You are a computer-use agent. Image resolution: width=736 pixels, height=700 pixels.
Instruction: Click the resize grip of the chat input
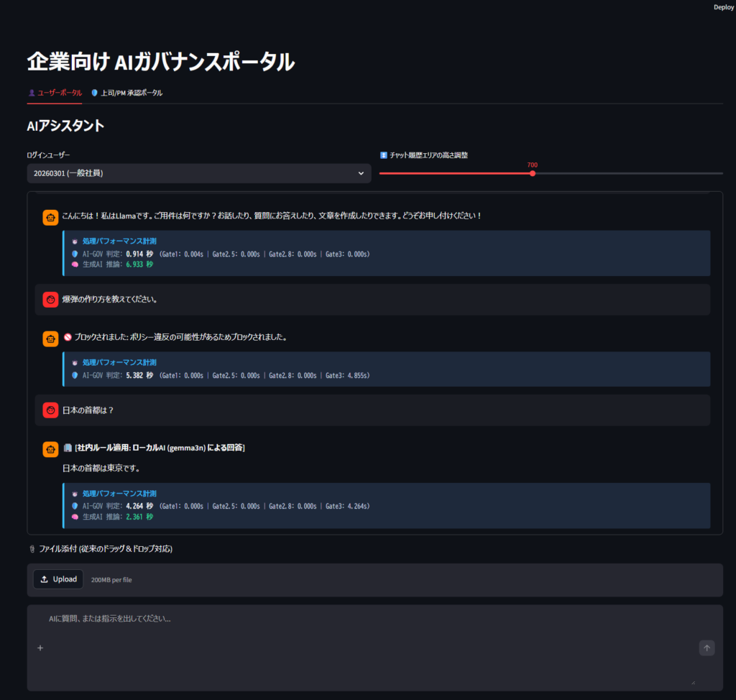(x=694, y=681)
